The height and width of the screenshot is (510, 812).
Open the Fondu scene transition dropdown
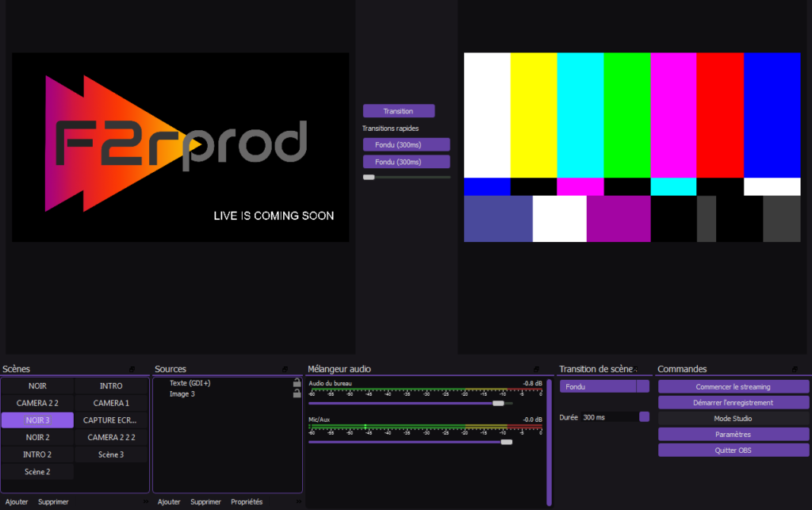click(603, 386)
